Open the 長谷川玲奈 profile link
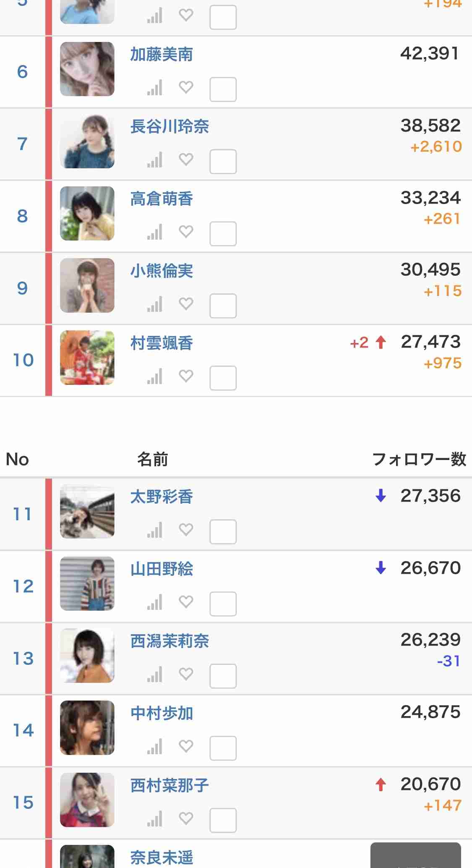 coord(170,126)
